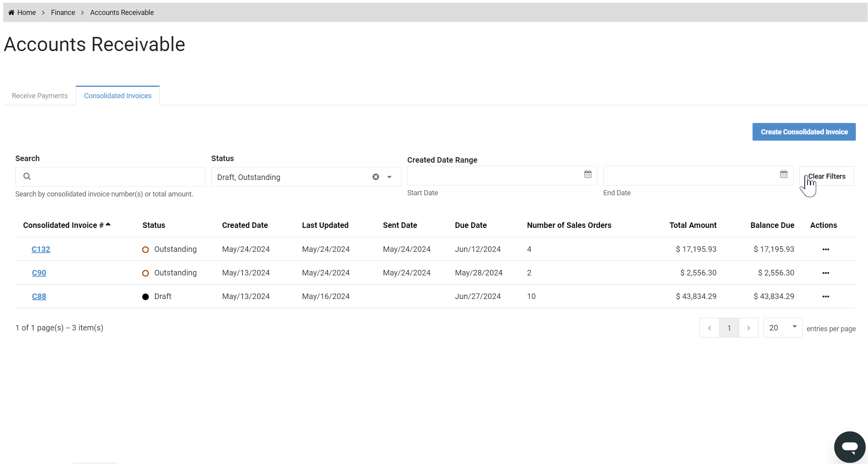Click the search magnifier icon

click(26, 176)
